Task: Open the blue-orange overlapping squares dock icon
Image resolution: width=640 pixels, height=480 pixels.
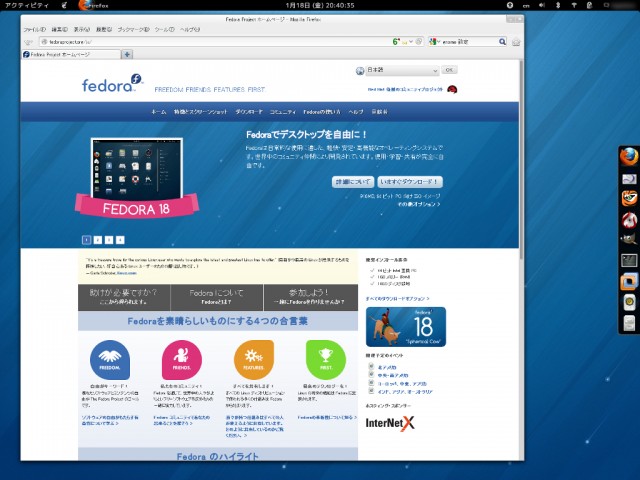Action: [629, 282]
